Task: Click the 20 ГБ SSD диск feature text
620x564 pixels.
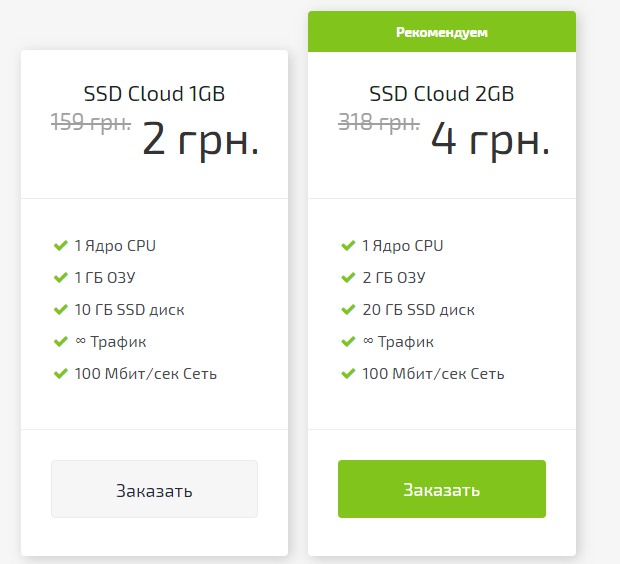Action: pos(417,310)
